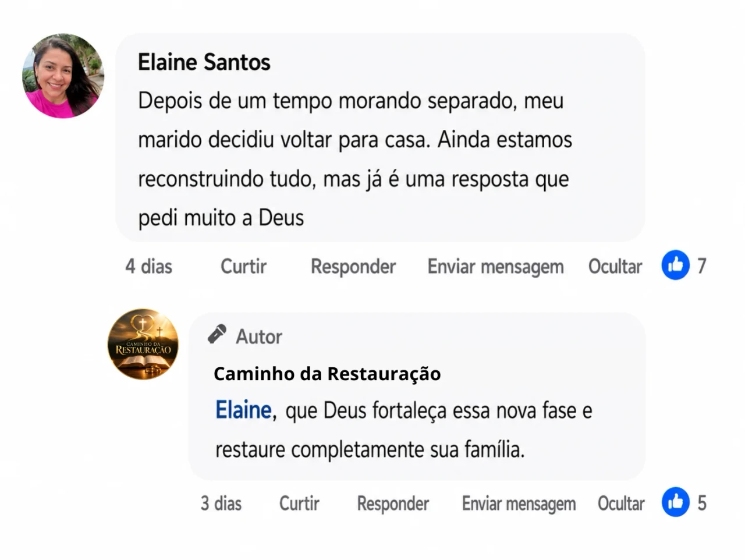Curtir Elaine Santos's comment
This screenshot has height=560, width=745.
coord(243,267)
